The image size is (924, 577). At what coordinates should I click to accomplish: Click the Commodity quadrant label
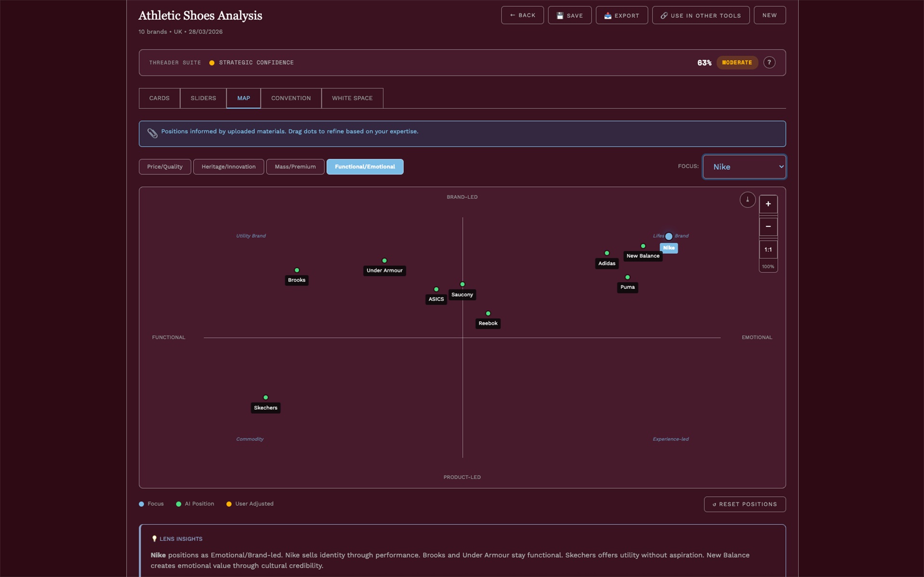(250, 439)
